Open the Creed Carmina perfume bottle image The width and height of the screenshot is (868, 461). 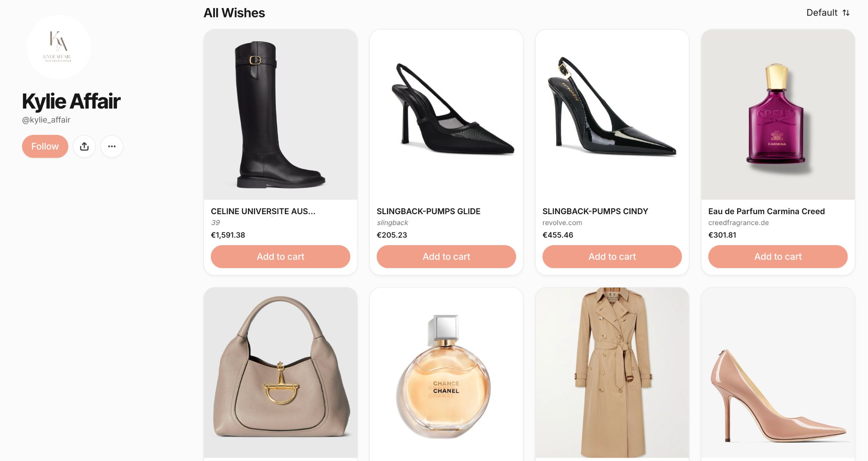778,115
